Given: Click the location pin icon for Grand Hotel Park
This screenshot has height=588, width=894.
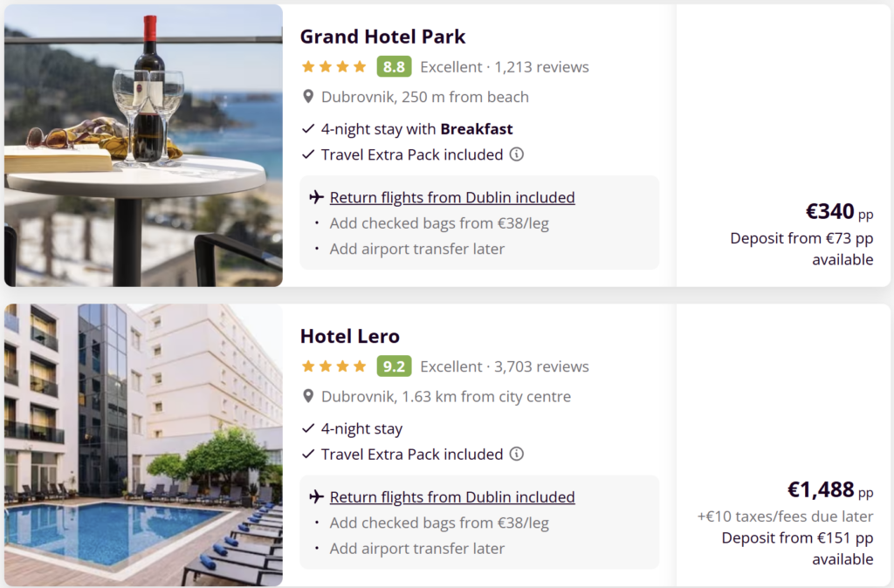Looking at the screenshot, I should click(307, 96).
